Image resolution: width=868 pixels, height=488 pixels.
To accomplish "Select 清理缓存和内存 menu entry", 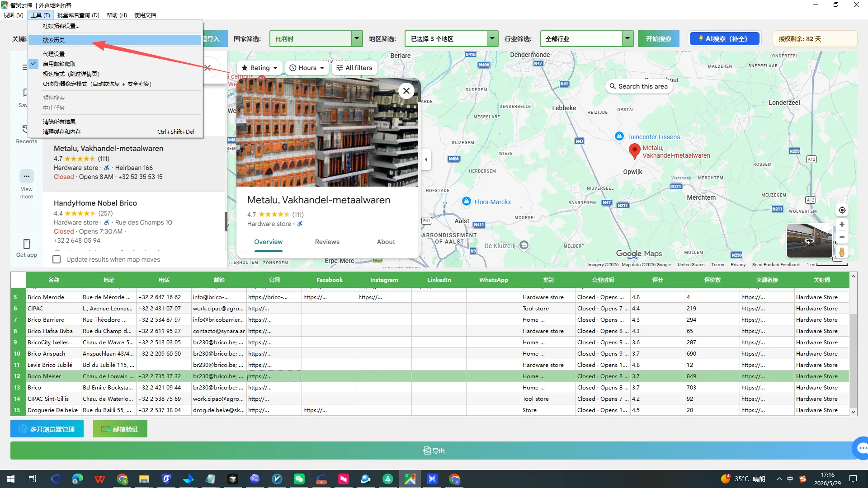I will tap(115, 131).
